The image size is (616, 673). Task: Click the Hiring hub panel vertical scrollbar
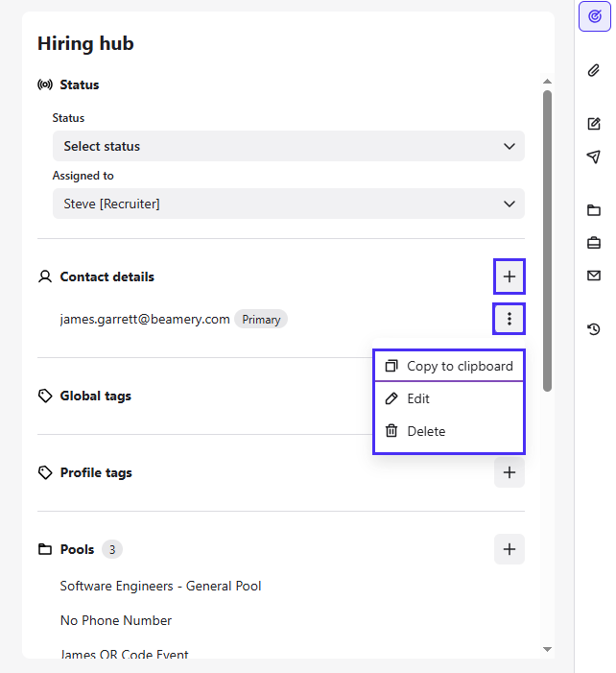pos(547,241)
